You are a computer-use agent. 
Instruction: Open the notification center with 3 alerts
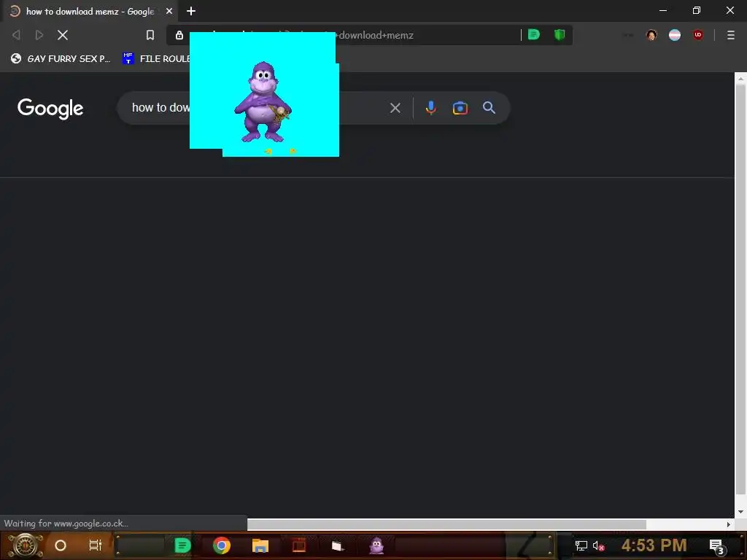(716, 546)
